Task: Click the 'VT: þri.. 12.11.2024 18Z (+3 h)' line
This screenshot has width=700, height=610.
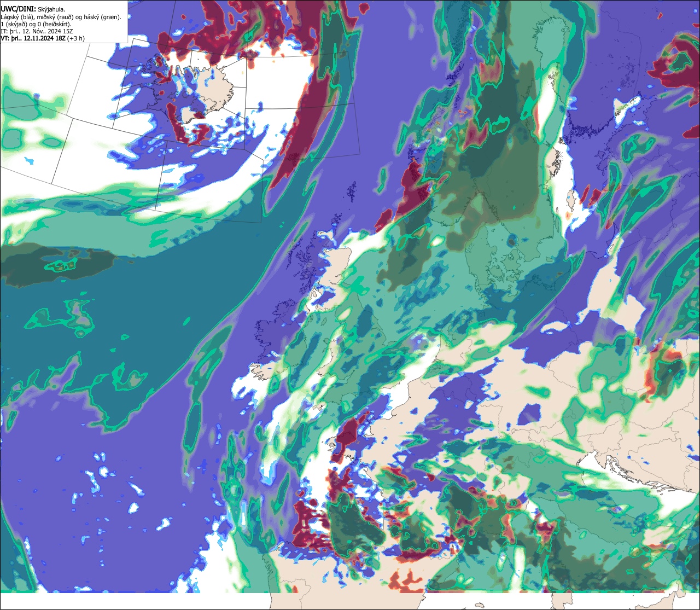Action: click(x=43, y=38)
